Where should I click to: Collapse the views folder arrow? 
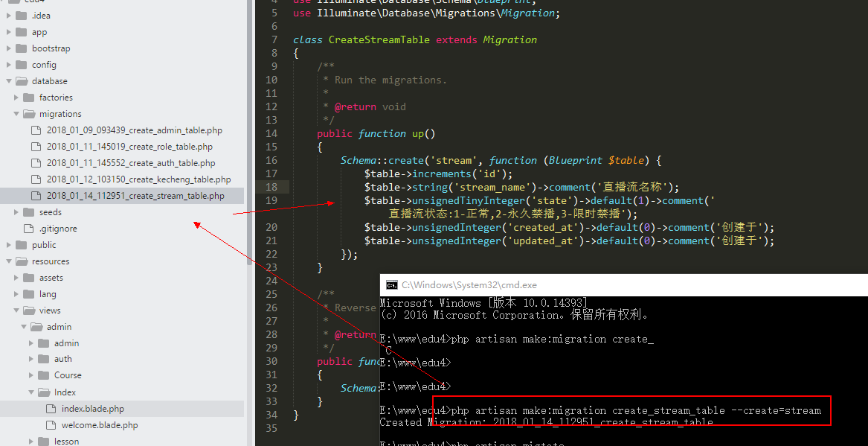16,310
